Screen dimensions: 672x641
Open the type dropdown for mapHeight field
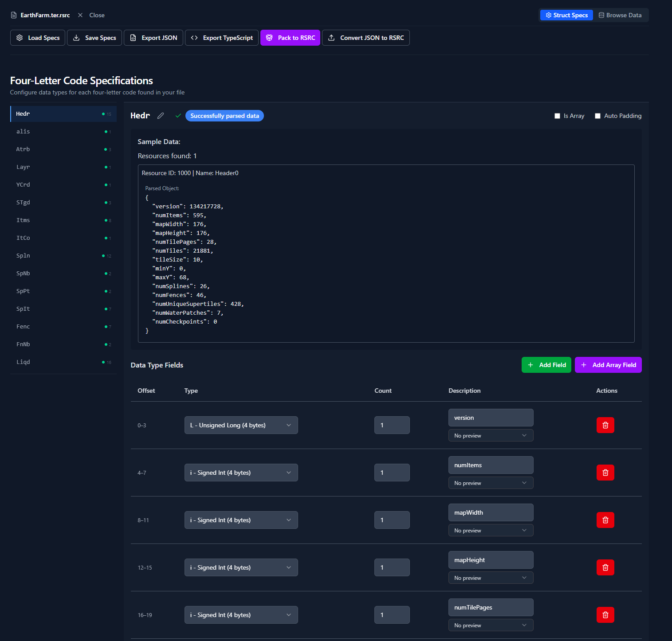coord(241,567)
